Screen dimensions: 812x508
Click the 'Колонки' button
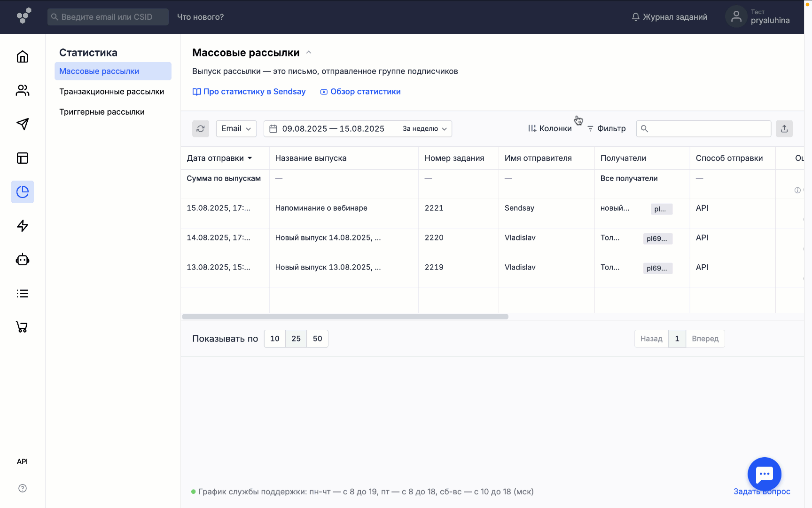point(550,129)
